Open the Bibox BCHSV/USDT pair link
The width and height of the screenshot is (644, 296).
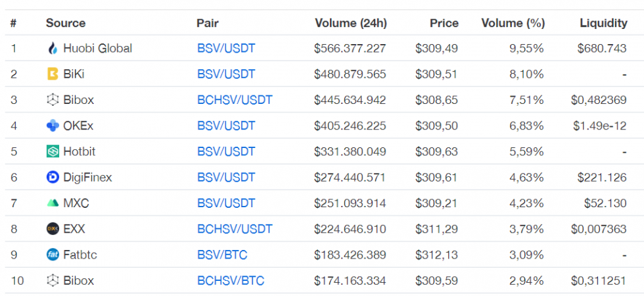coord(235,100)
